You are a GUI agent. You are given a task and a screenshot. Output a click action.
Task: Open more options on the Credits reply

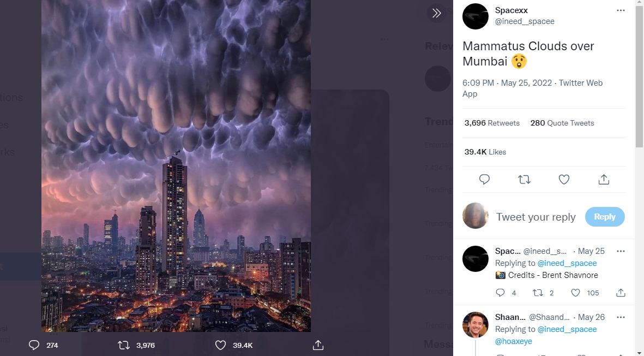point(621,251)
